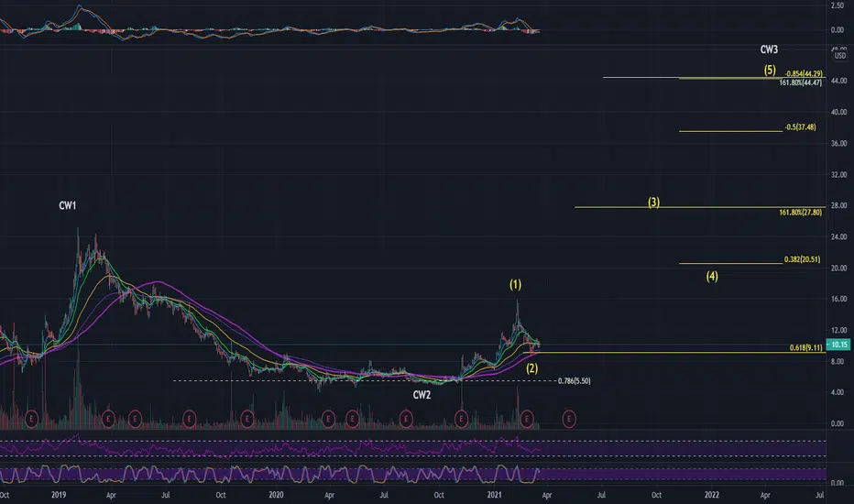Image resolution: width=854 pixels, height=504 pixels.
Task: Click the yellow (4) wave label
Action: [x=712, y=276]
